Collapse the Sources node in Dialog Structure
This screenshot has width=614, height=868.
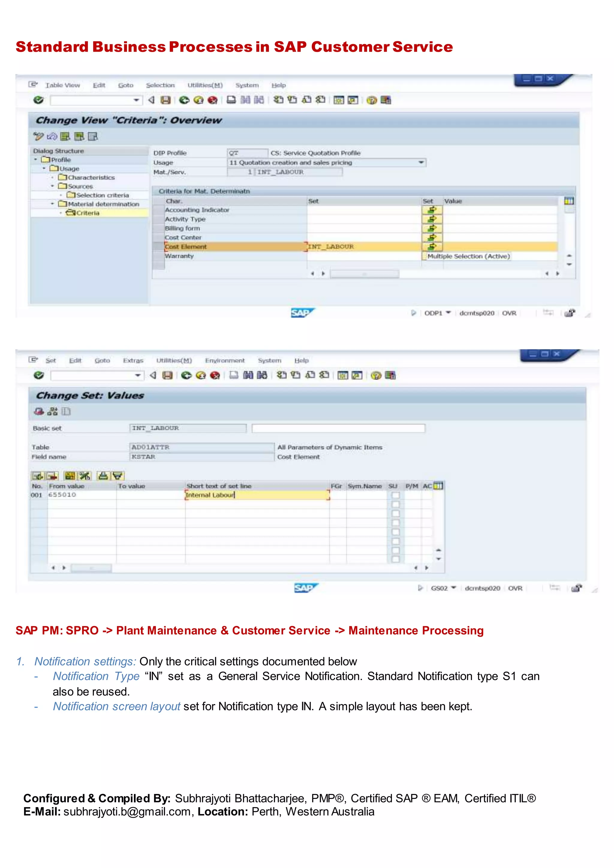click(52, 186)
